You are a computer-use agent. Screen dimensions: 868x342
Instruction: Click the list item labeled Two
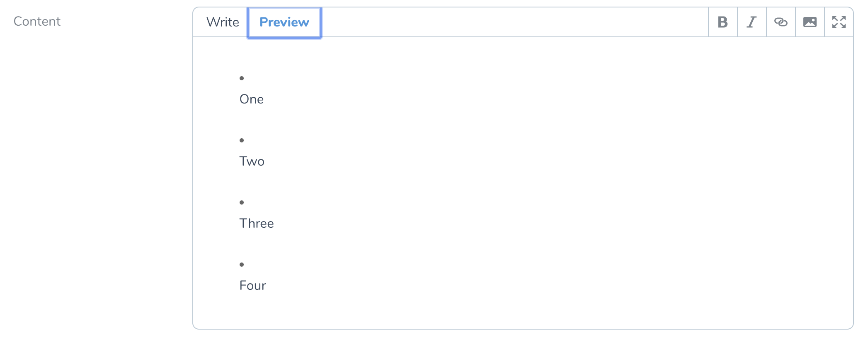pyautogui.click(x=252, y=161)
